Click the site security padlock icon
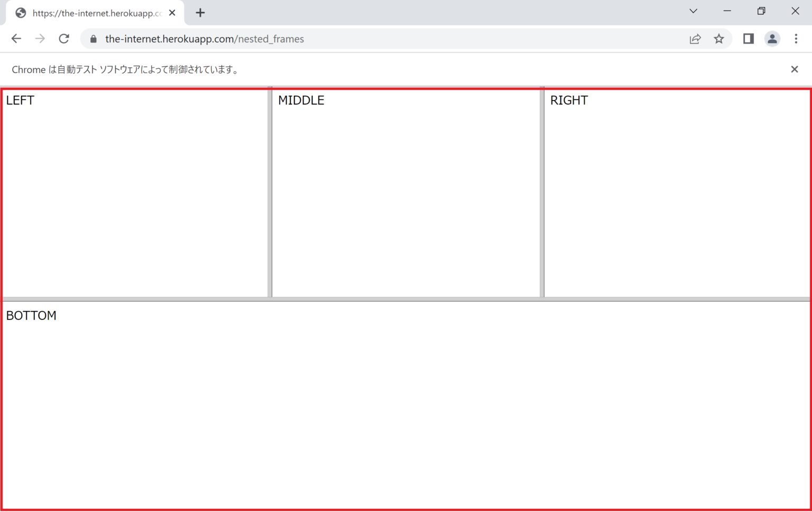Image resolution: width=812 pixels, height=512 pixels. (93, 39)
